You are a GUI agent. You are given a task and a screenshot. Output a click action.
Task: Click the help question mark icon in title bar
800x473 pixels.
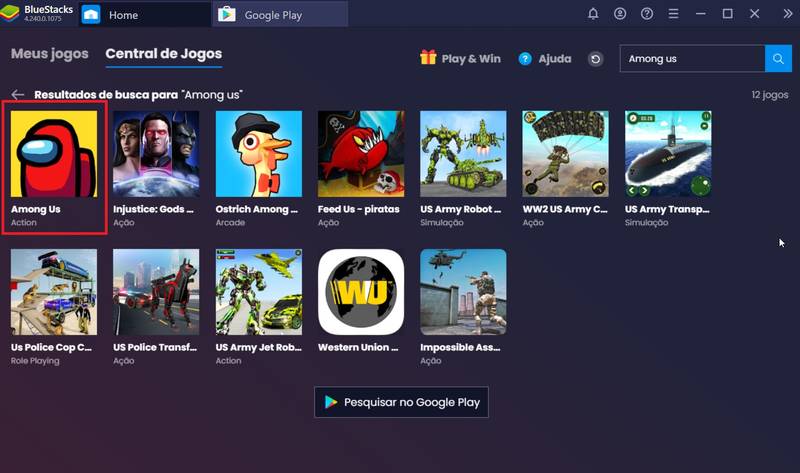[x=647, y=14]
